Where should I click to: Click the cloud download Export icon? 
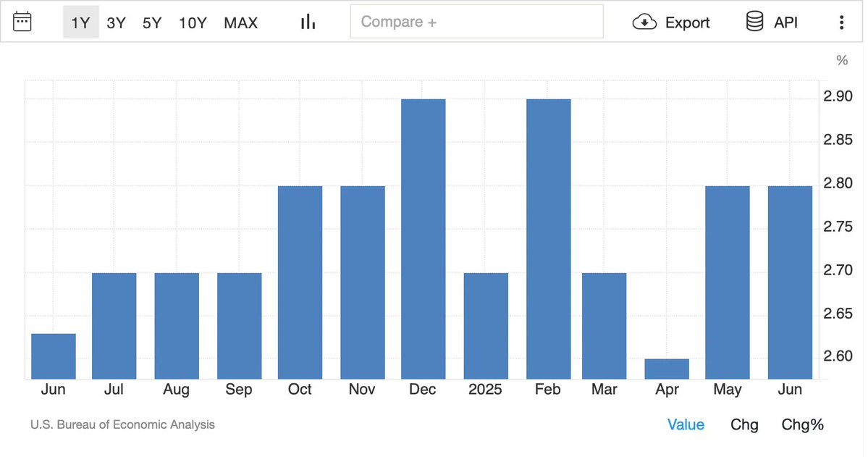tap(644, 22)
